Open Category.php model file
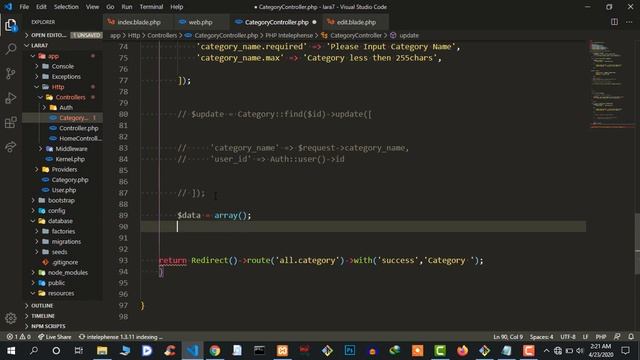The height and width of the screenshot is (360, 640). click(x=70, y=180)
